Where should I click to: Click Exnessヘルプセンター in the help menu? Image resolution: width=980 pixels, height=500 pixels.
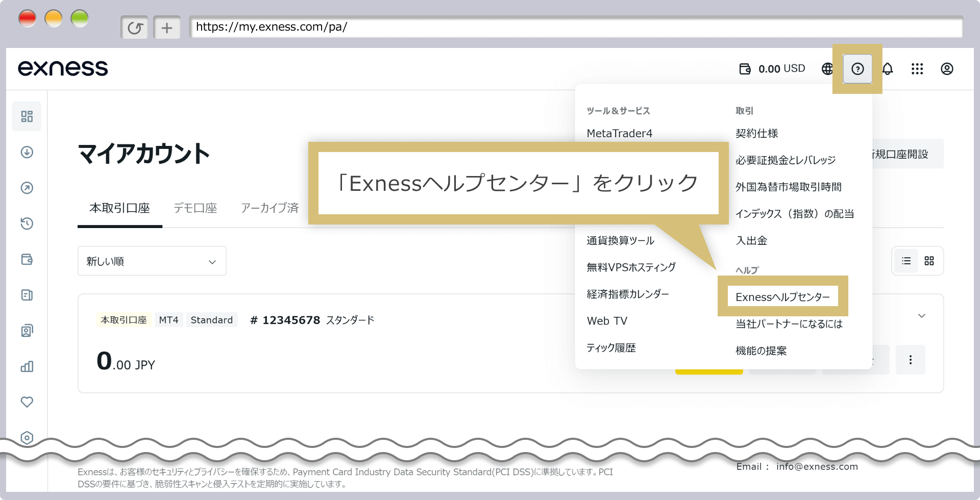(x=783, y=297)
